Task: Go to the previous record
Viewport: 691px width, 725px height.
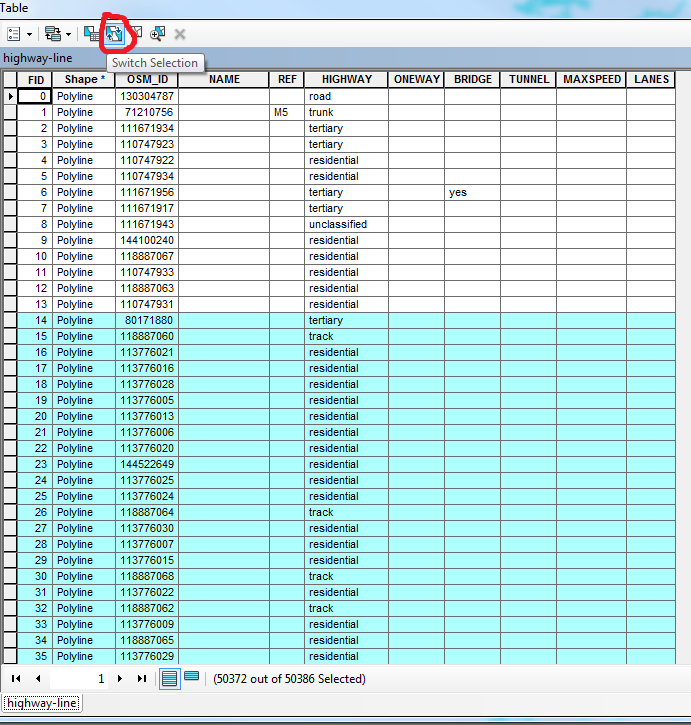Action: [x=38, y=678]
